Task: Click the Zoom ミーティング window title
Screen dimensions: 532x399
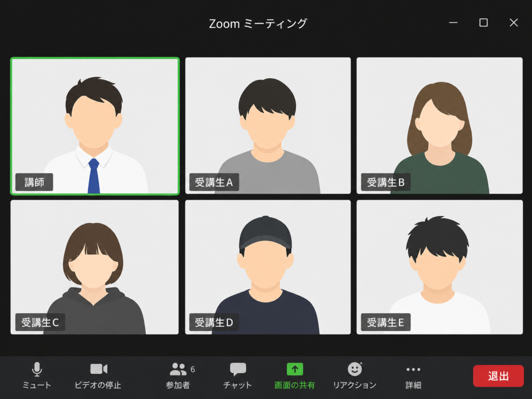Action: (258, 24)
